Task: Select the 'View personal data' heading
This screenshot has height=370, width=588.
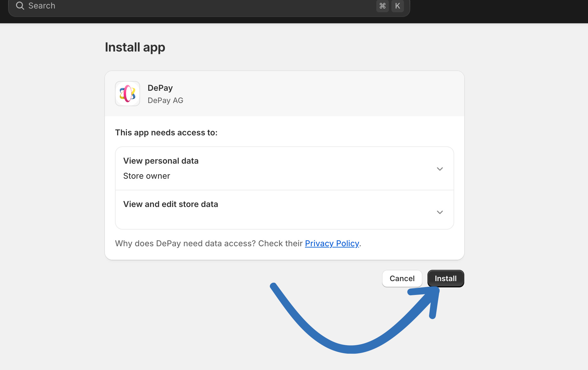Action: (161, 161)
